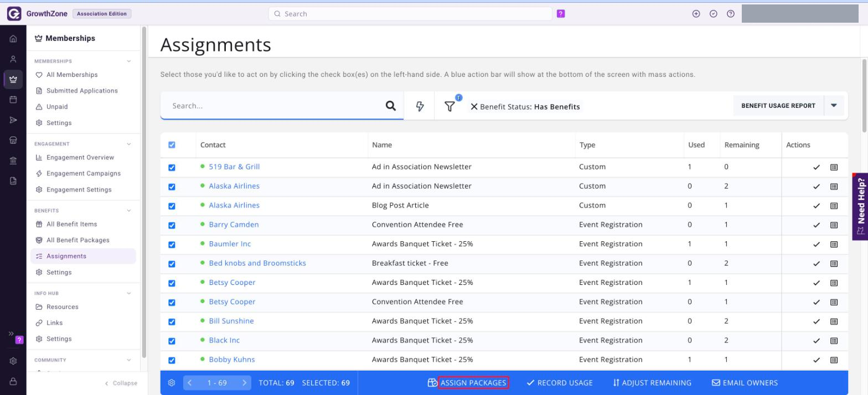Viewport: 868px width, 395px height.
Task: Open the Store icon in left rail
Action: (13, 140)
